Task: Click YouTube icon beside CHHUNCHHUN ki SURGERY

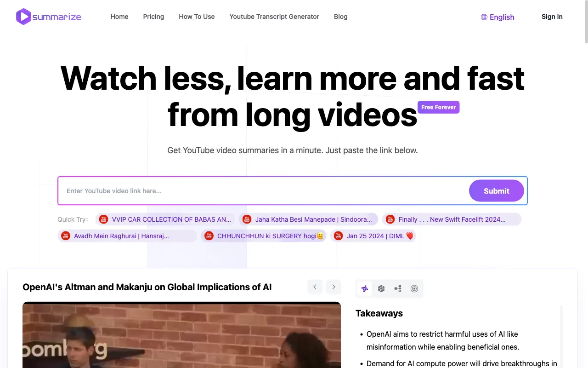Action: (209, 236)
